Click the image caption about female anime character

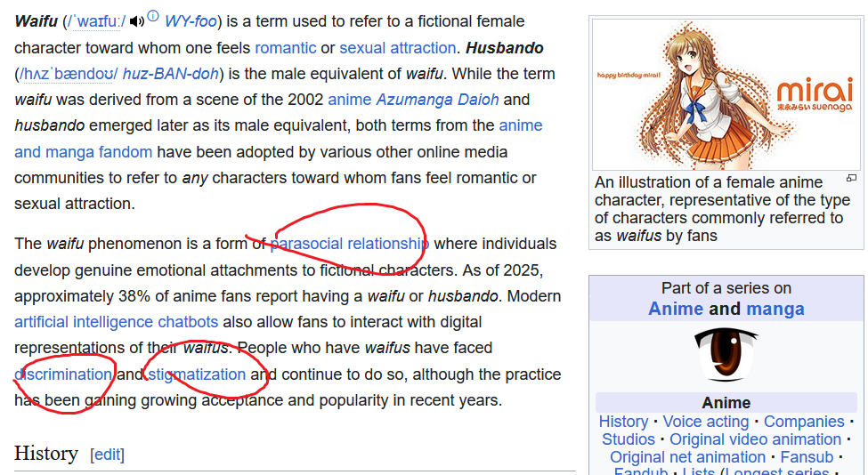[722, 209]
